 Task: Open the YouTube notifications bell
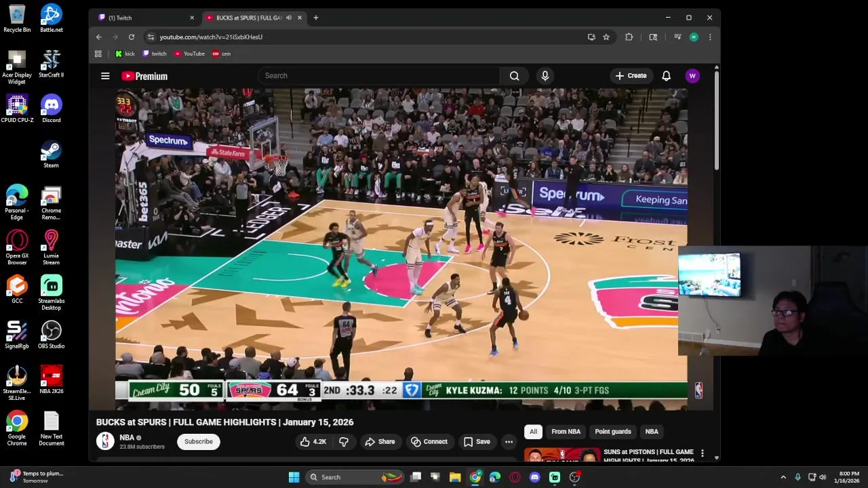click(x=666, y=76)
